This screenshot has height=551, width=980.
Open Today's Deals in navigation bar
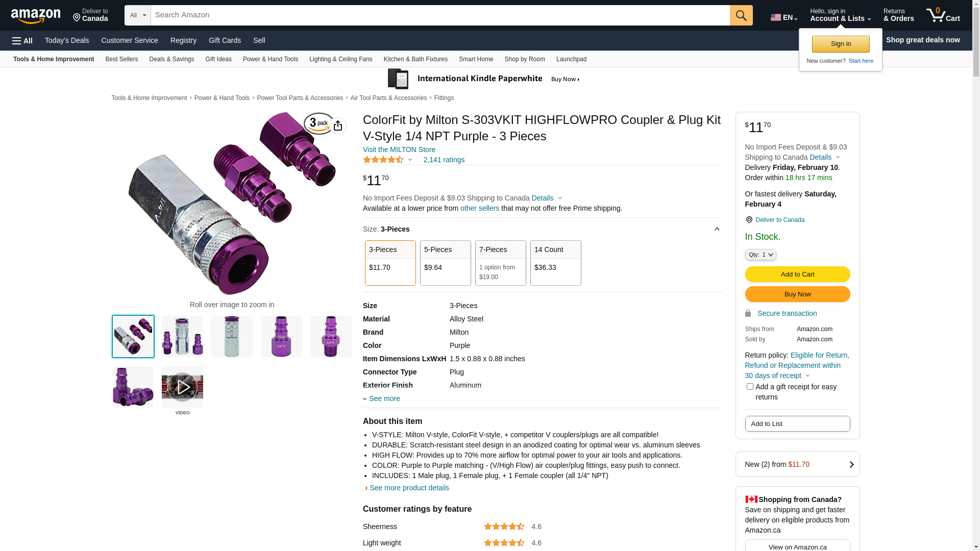tap(67, 40)
